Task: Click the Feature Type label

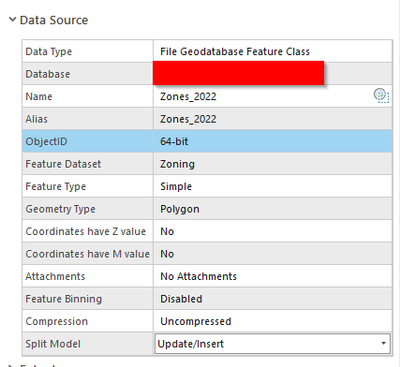Action: (56, 186)
